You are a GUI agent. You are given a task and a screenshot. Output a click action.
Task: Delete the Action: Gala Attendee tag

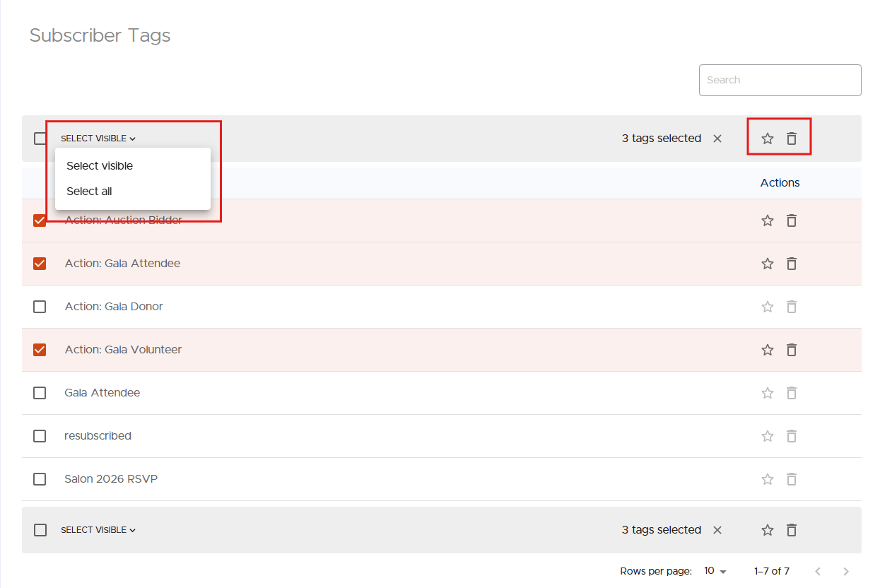coord(792,264)
